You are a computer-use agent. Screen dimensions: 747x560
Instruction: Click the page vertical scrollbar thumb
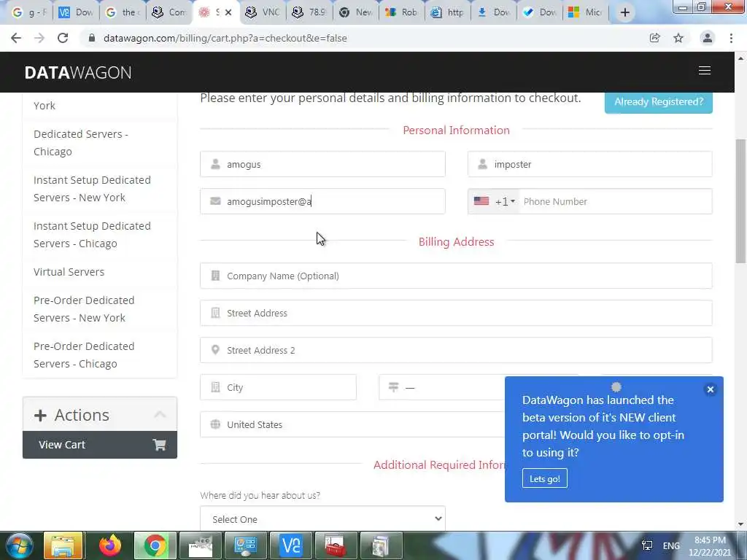740,201
